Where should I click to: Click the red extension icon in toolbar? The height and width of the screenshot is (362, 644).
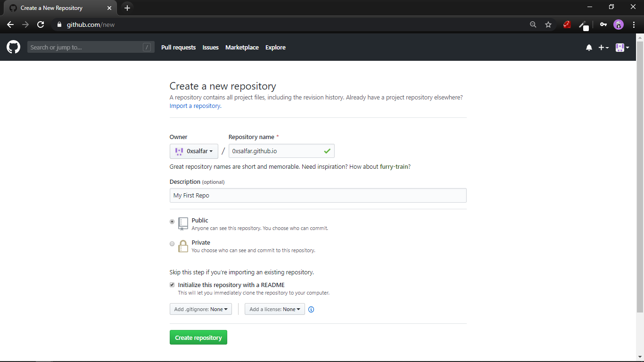(x=567, y=25)
